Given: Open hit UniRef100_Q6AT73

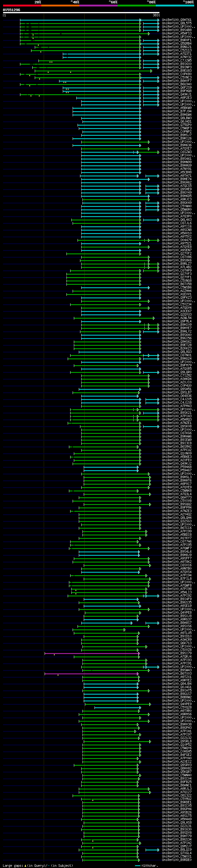Looking at the screenshot, I should 177,497.
